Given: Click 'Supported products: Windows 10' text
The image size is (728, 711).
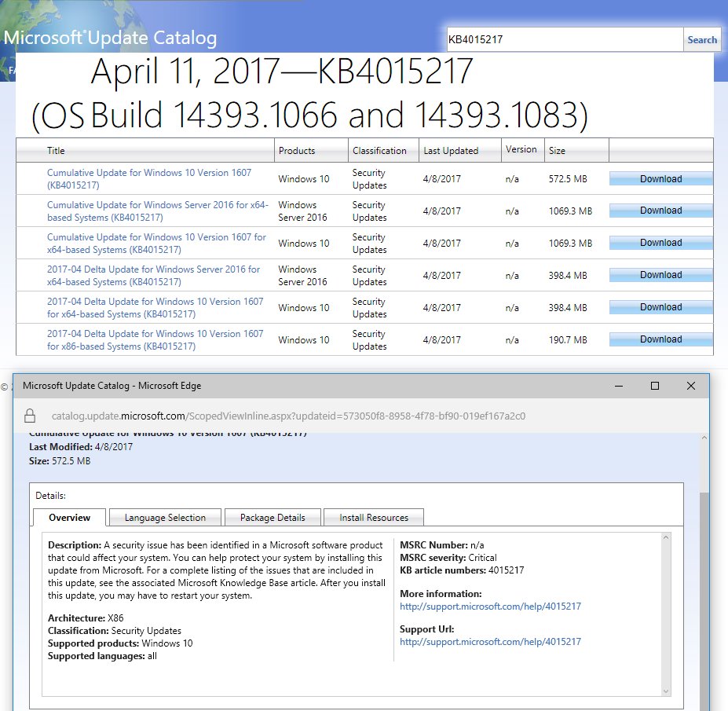Looking at the screenshot, I should 120,643.
